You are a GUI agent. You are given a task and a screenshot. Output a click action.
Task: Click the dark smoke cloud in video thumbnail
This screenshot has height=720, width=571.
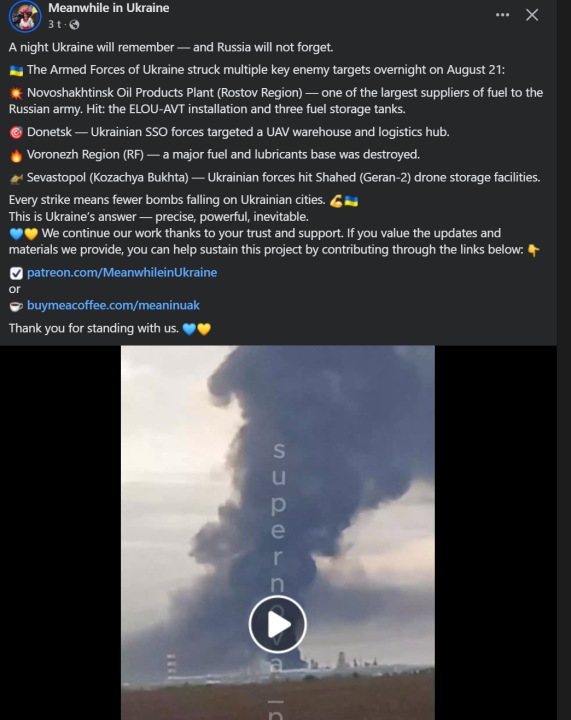312,459
